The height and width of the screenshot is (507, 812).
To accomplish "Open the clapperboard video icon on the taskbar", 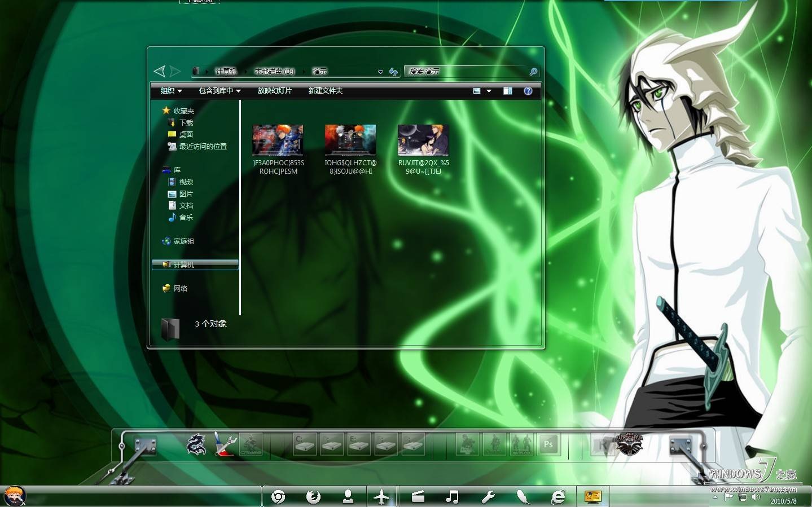I will [x=418, y=497].
